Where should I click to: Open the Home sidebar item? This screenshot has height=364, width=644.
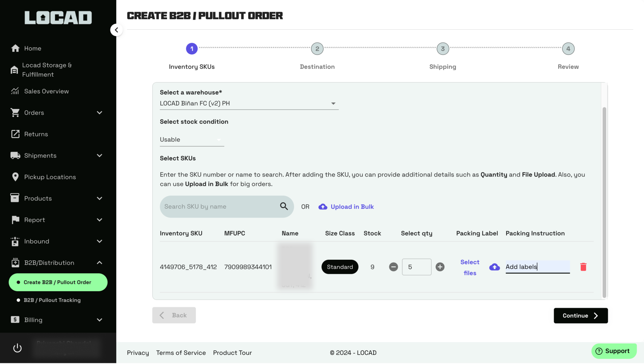33,48
